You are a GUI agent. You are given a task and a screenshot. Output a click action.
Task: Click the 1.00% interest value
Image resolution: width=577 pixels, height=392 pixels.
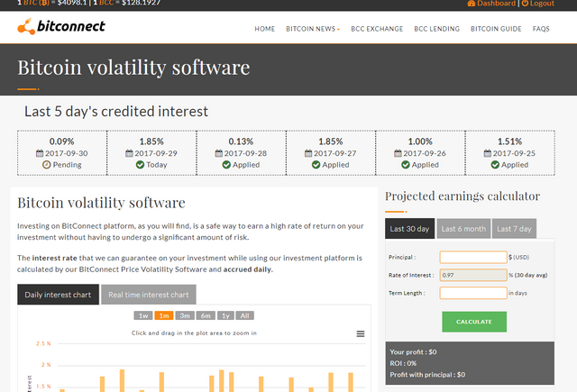(420, 141)
